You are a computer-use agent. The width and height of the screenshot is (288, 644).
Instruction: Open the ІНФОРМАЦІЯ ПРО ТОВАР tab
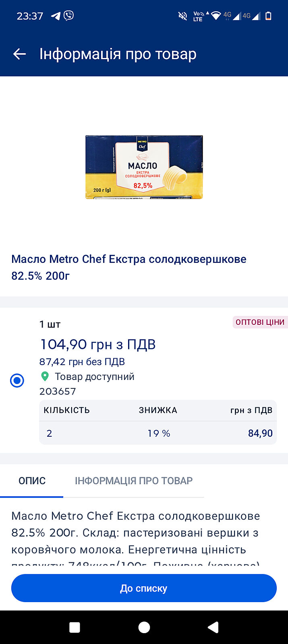tap(134, 481)
